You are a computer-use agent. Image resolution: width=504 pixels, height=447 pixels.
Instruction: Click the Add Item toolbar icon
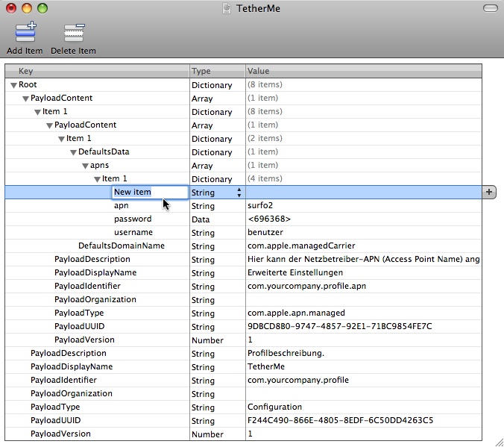(x=25, y=34)
